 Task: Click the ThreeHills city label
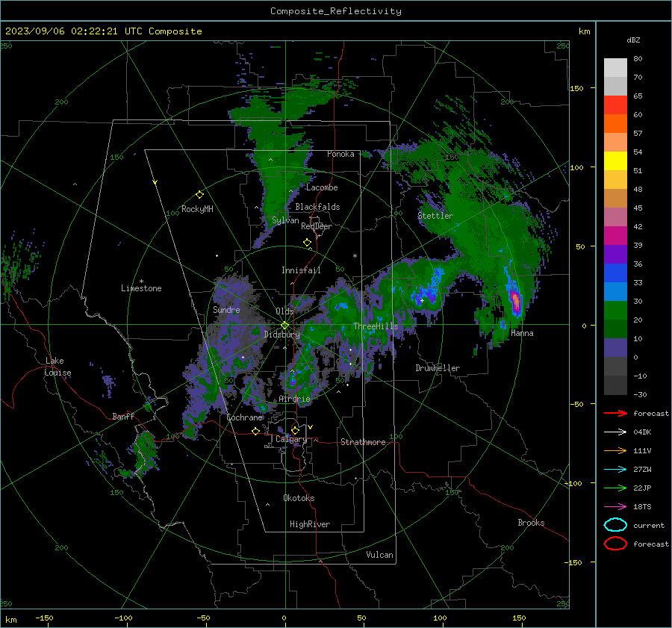(x=376, y=326)
